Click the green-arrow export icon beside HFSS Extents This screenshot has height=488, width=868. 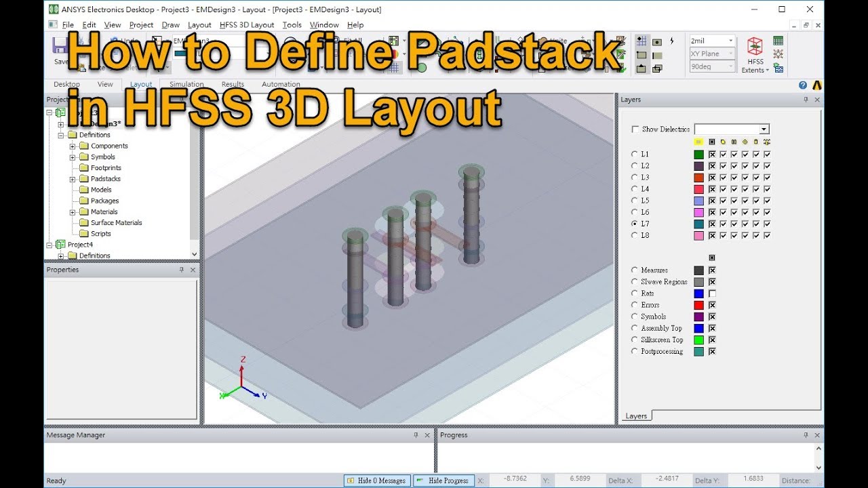tap(778, 68)
